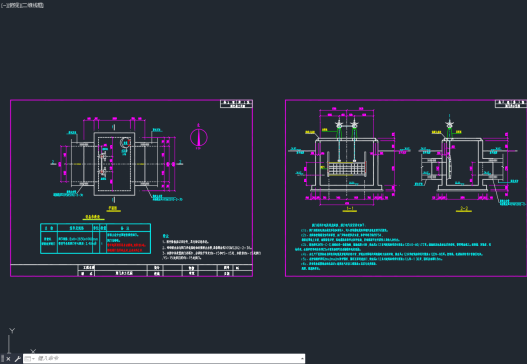Expand command history with the up arrow
Image resolution: width=527 pixels, height=364 pixels.
302,359
